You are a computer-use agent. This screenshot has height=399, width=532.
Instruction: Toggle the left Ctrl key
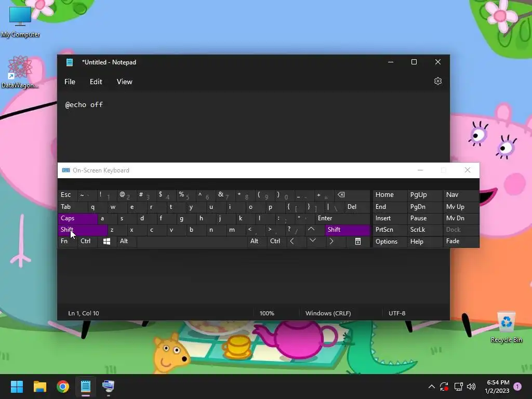pos(87,241)
